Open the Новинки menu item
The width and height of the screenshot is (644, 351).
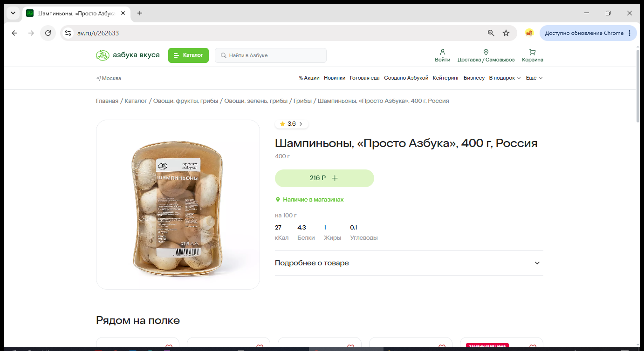coord(335,78)
